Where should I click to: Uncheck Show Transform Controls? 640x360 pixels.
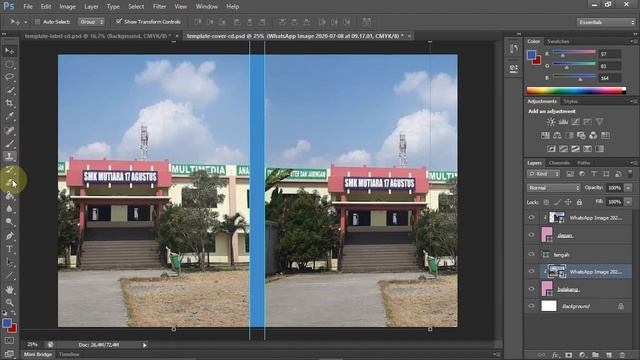point(119,22)
